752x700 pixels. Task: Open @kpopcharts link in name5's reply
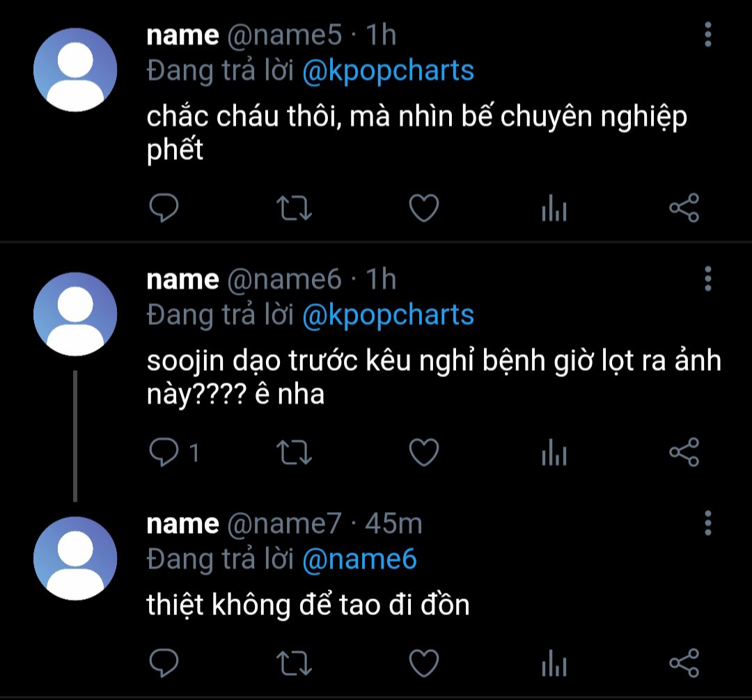(388, 71)
